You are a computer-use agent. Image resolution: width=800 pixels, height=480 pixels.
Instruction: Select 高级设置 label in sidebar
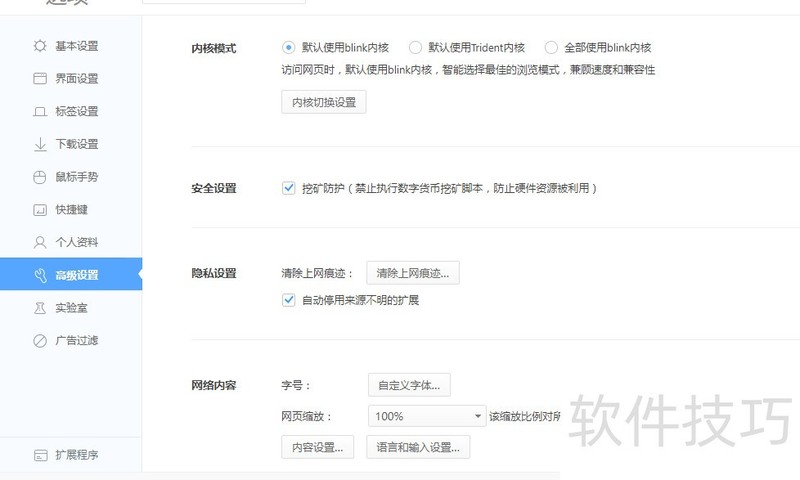(x=77, y=275)
